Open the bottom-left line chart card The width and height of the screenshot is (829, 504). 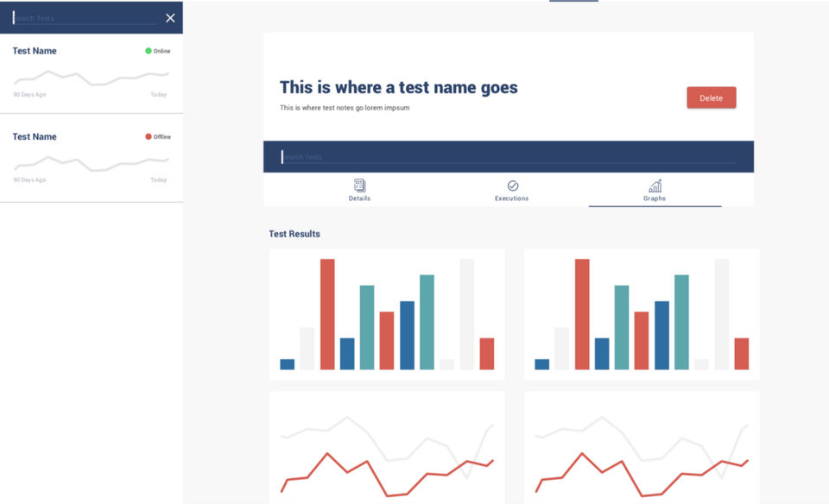tap(387, 449)
